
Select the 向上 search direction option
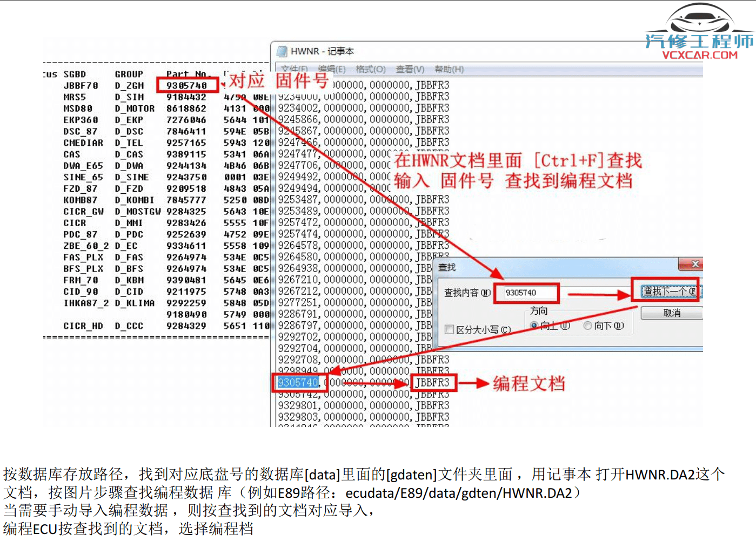(x=534, y=326)
